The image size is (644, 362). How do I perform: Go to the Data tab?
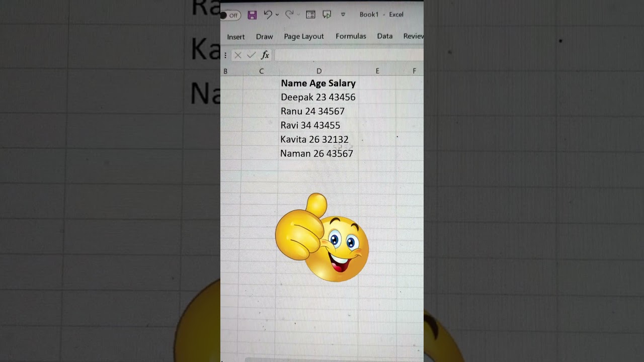click(x=385, y=36)
